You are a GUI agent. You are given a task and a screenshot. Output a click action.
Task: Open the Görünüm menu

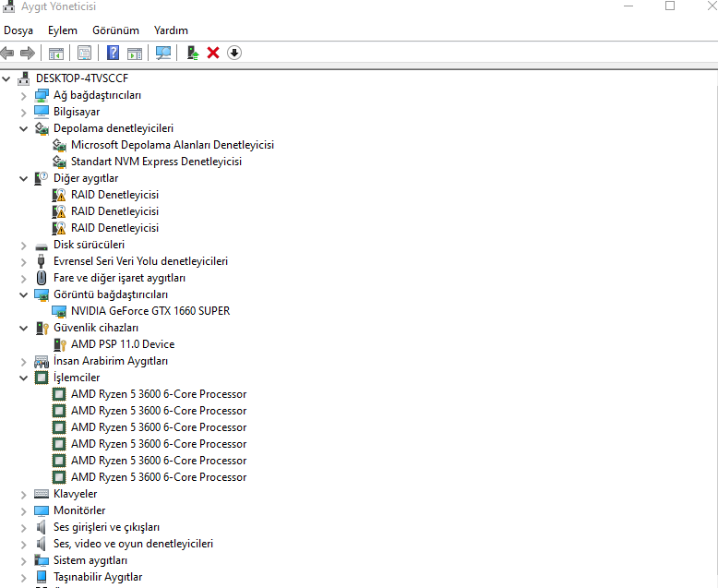click(116, 30)
